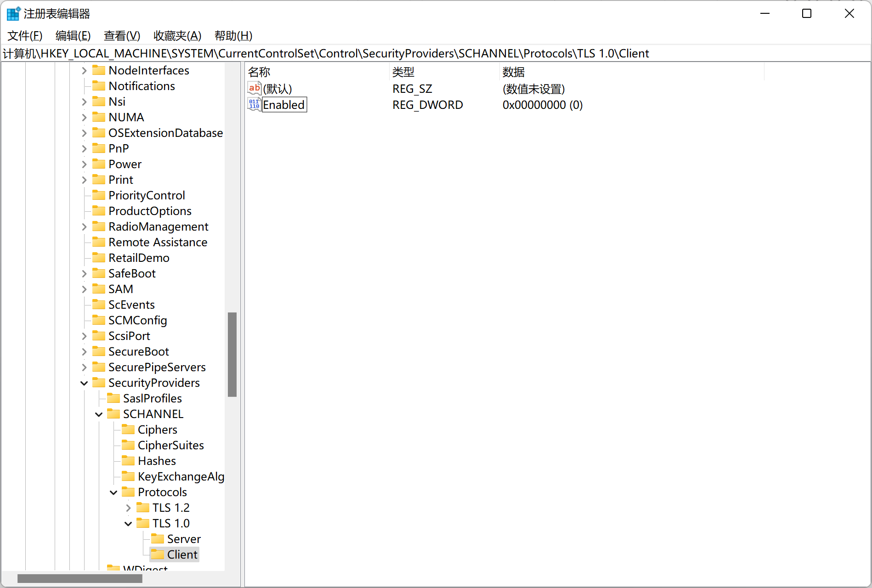
Task: Click the 类型 column header
Action: pos(403,72)
